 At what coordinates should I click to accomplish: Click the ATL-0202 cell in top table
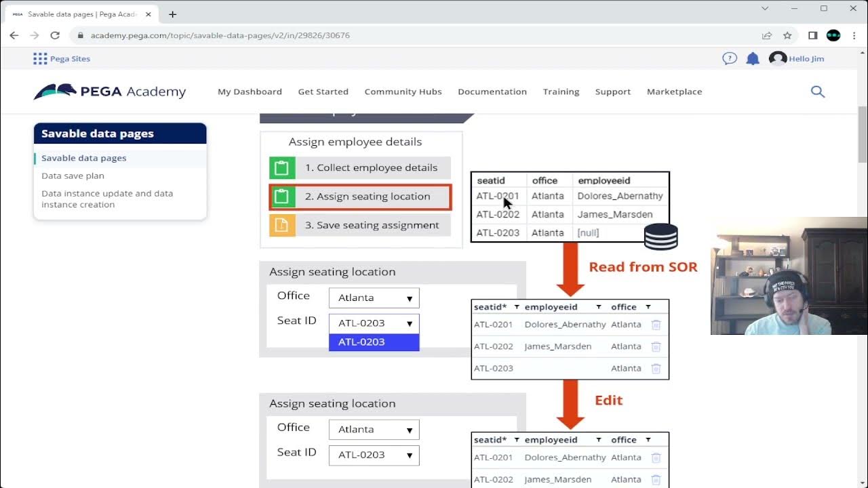click(498, 214)
